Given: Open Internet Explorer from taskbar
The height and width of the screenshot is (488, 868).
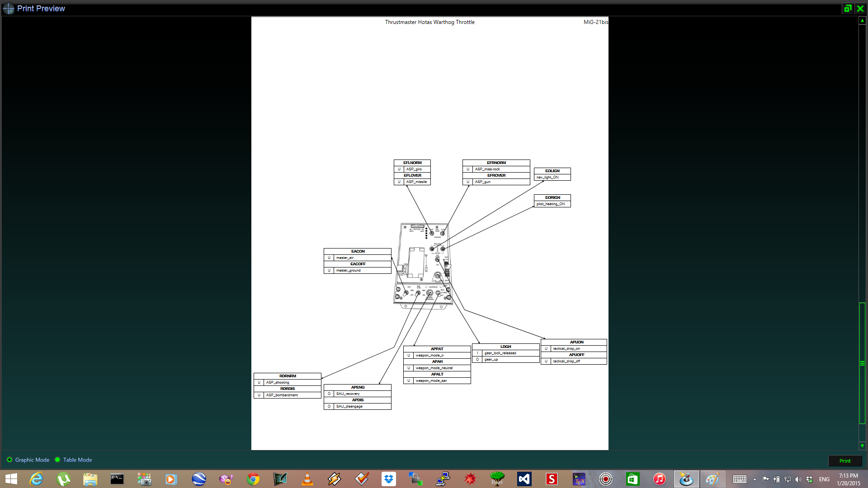Looking at the screenshot, I should [x=36, y=479].
